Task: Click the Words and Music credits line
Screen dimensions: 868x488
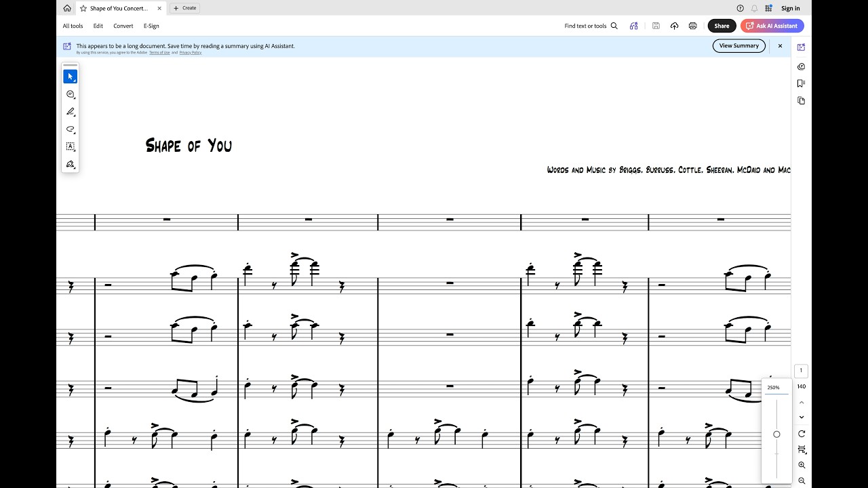Action: point(669,169)
